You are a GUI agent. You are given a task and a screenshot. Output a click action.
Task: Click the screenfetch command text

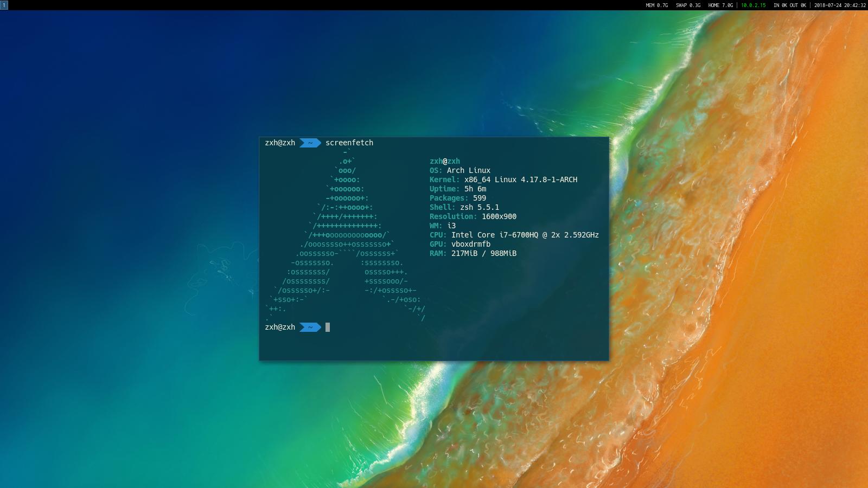[349, 143]
